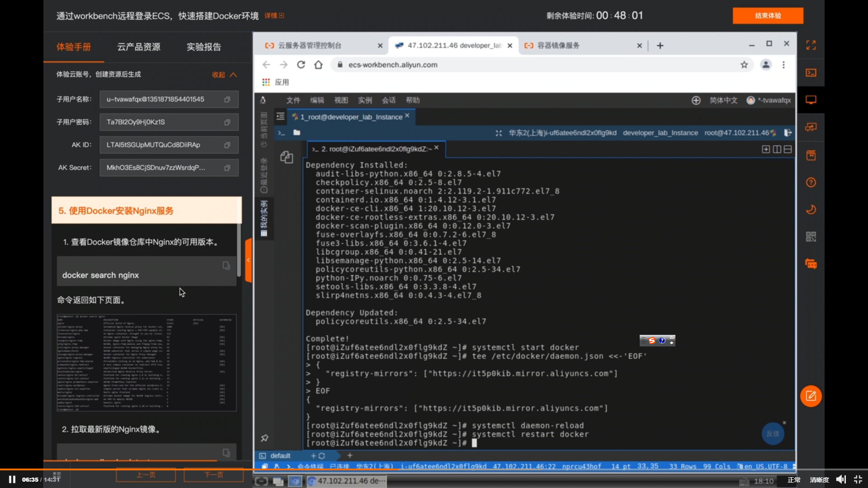This screenshot has height=488, width=868.
Task: Mute the video volume speaker icon
Action: click(x=840, y=480)
